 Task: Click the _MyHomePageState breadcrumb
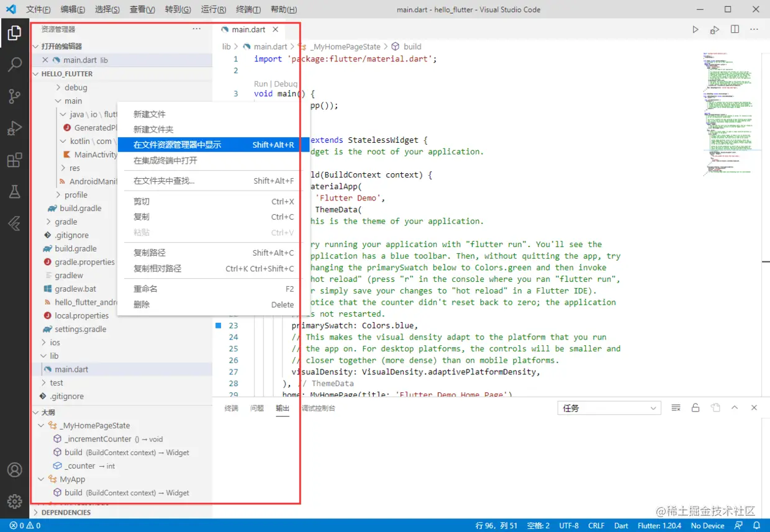coord(345,47)
